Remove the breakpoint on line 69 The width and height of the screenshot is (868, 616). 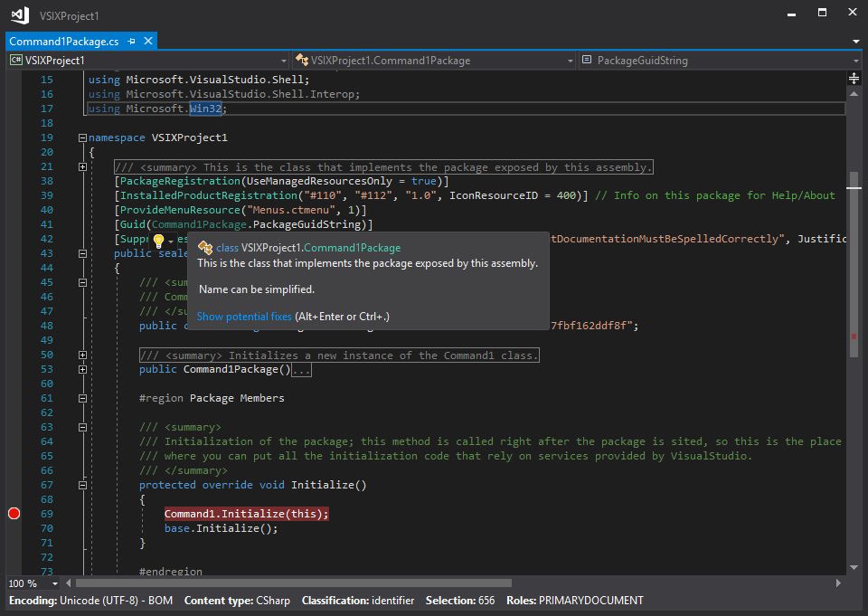point(14,514)
